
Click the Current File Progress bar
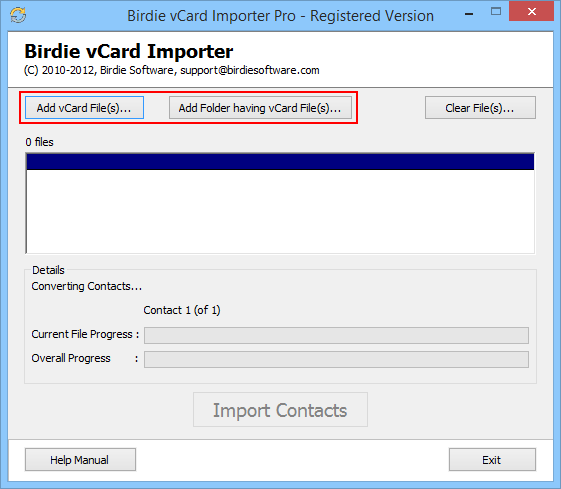pyautogui.click(x=336, y=335)
